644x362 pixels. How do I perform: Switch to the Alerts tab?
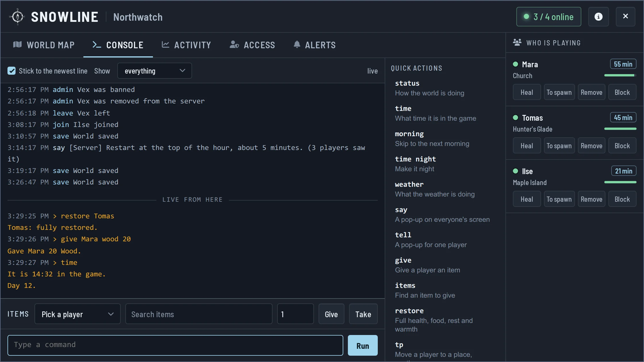point(315,45)
